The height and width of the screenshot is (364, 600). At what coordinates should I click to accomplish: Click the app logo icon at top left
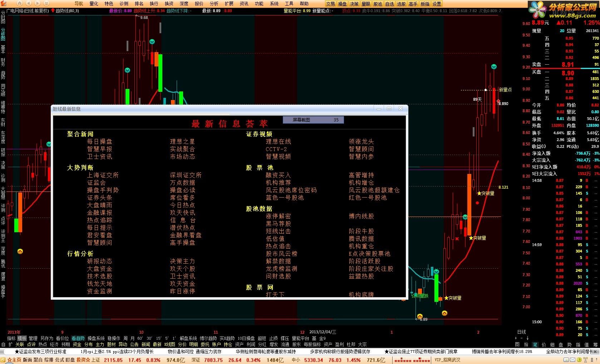click(x=4, y=4)
